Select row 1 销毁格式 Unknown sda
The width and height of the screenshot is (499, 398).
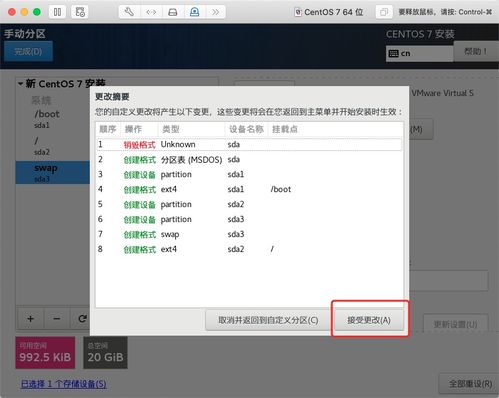249,144
